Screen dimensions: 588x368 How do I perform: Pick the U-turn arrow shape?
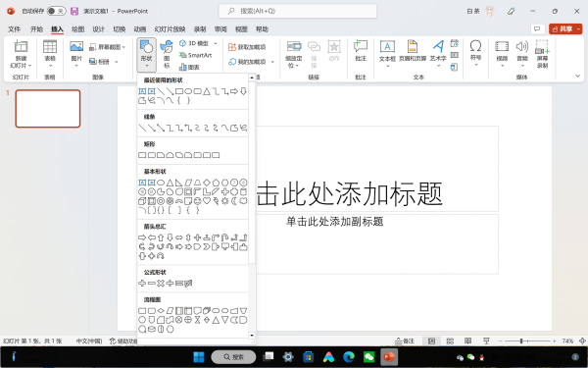225,237
